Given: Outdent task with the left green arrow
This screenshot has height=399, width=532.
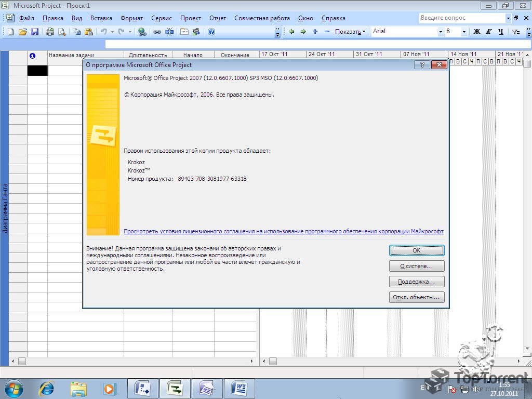Looking at the screenshot, I should pyautogui.click(x=291, y=32).
